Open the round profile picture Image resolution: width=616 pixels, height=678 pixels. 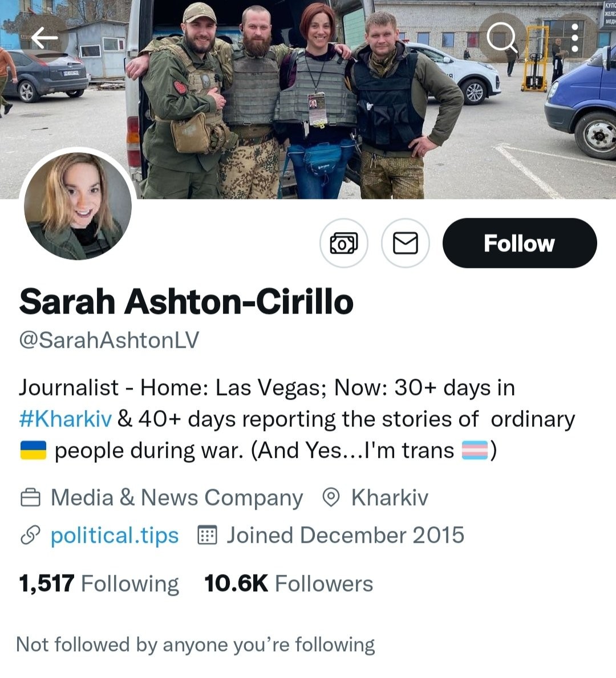(78, 206)
